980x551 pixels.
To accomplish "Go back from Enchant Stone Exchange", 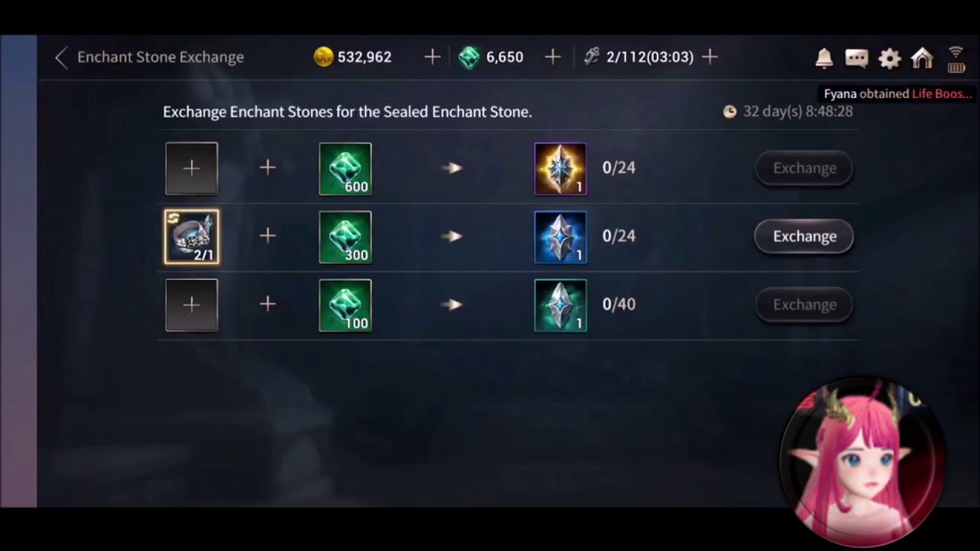I will click(x=62, y=57).
